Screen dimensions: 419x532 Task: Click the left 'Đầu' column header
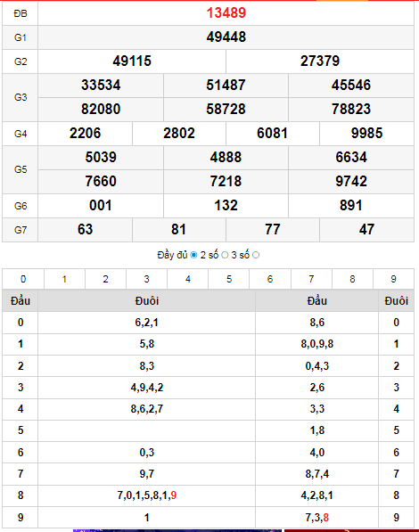pyautogui.click(x=21, y=300)
